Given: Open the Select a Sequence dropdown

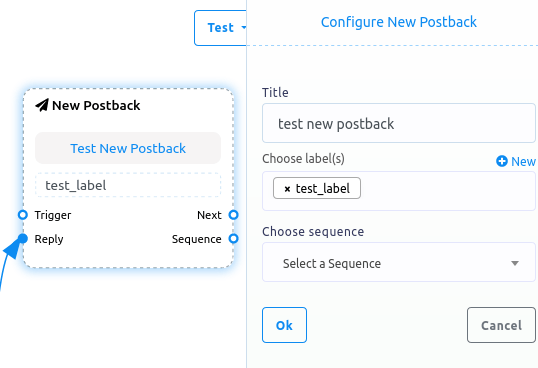Looking at the screenshot, I should [399, 262].
